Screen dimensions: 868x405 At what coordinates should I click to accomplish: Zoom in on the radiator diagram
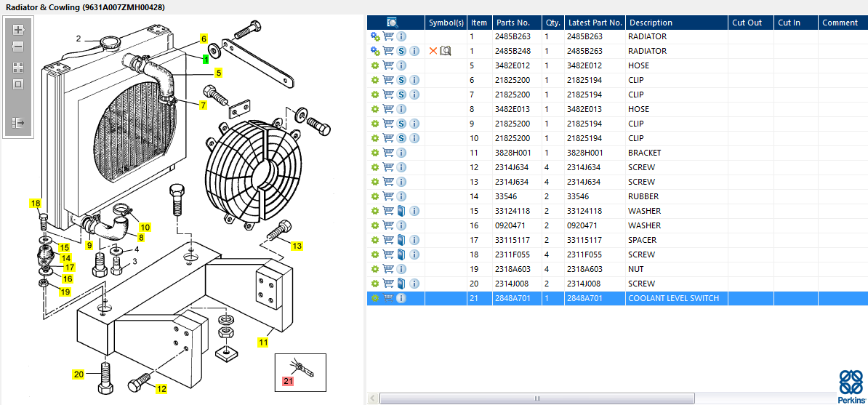point(19,31)
